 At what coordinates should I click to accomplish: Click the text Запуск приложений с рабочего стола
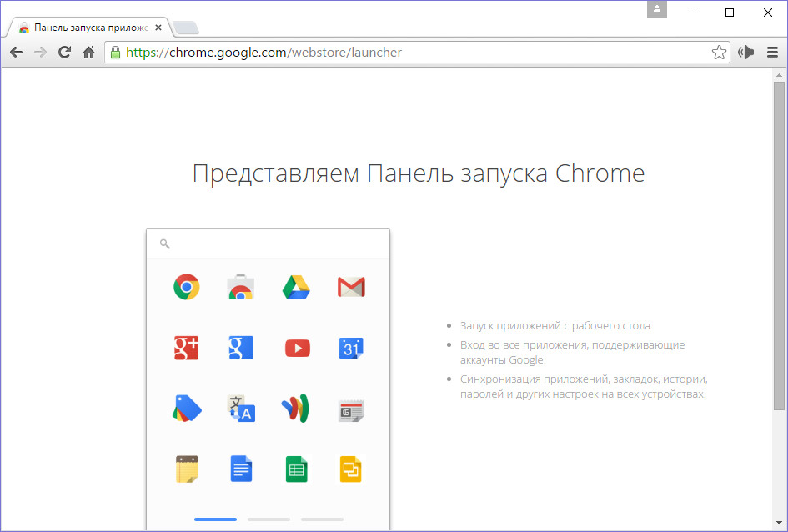[x=556, y=325]
